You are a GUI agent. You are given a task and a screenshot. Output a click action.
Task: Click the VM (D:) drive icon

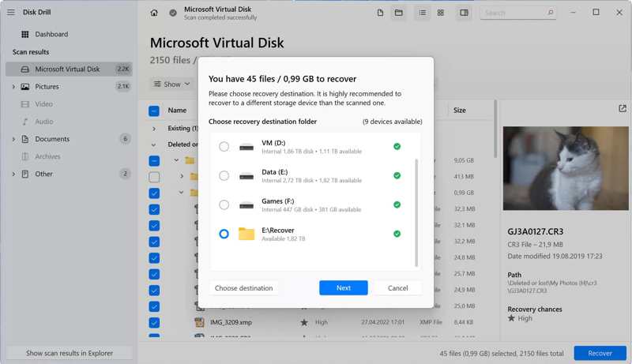(246, 147)
